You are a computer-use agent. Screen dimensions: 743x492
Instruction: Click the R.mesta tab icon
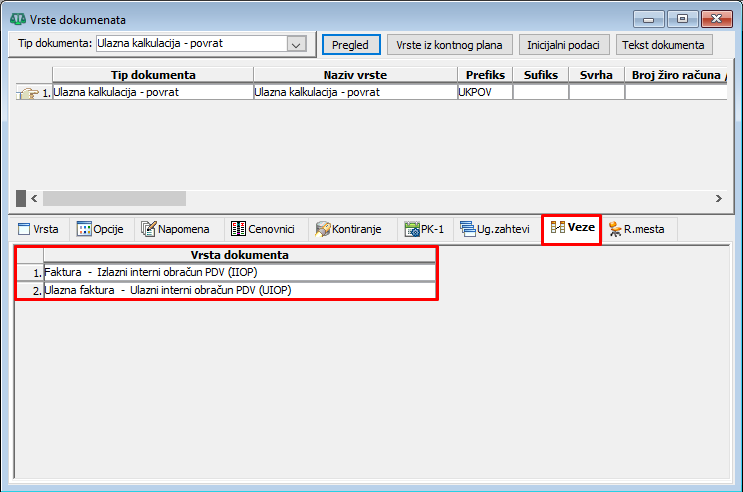pyautogui.click(x=616, y=230)
